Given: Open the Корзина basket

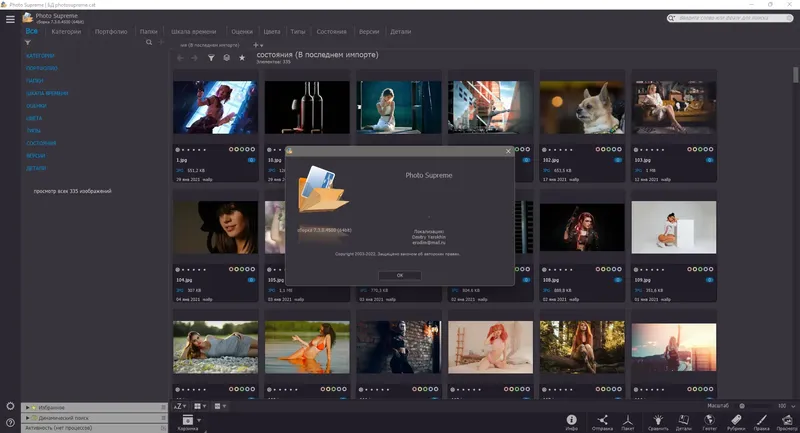Looking at the screenshot, I should click(x=187, y=422).
